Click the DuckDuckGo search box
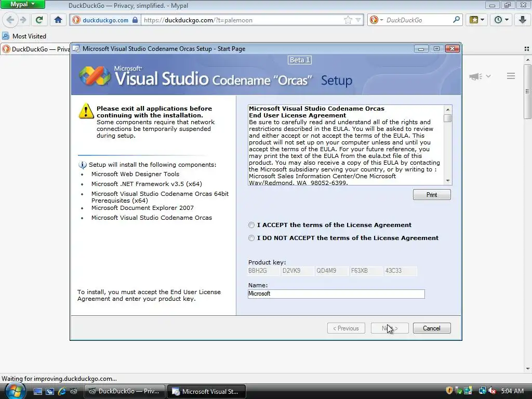 point(418,20)
